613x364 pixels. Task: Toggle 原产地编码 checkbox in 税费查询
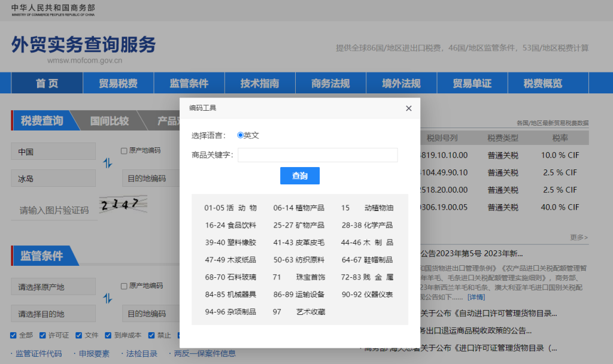click(124, 150)
